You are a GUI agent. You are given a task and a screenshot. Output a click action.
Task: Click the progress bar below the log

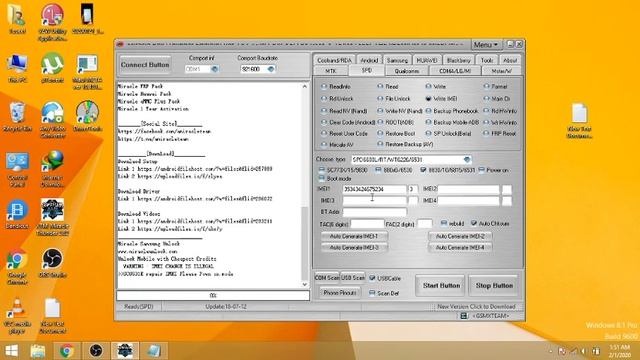point(213,295)
